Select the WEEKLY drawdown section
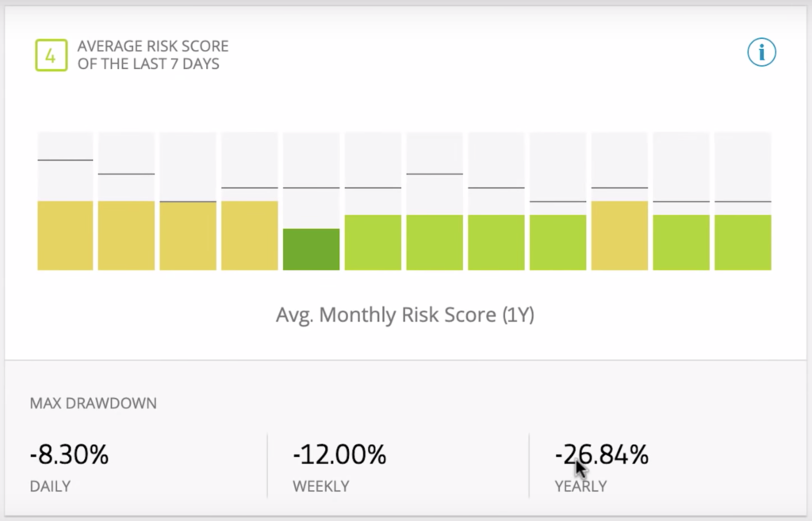 320,486
